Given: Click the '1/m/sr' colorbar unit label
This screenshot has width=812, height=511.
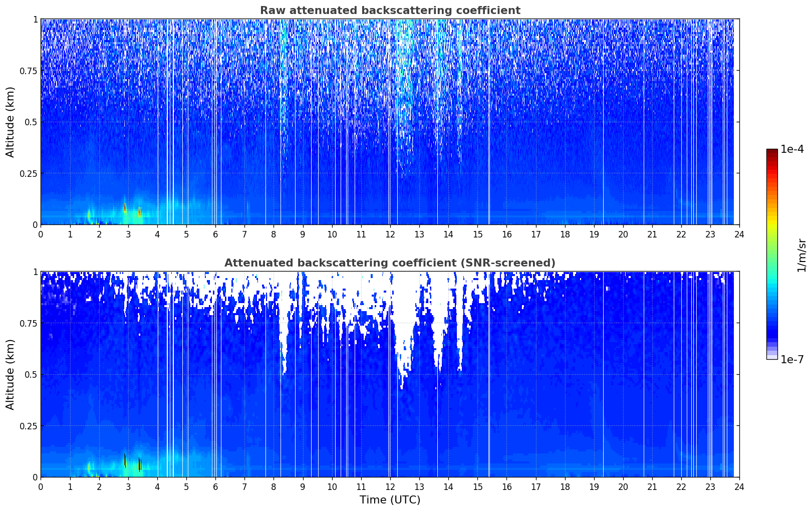Looking at the screenshot, I should 801,255.
